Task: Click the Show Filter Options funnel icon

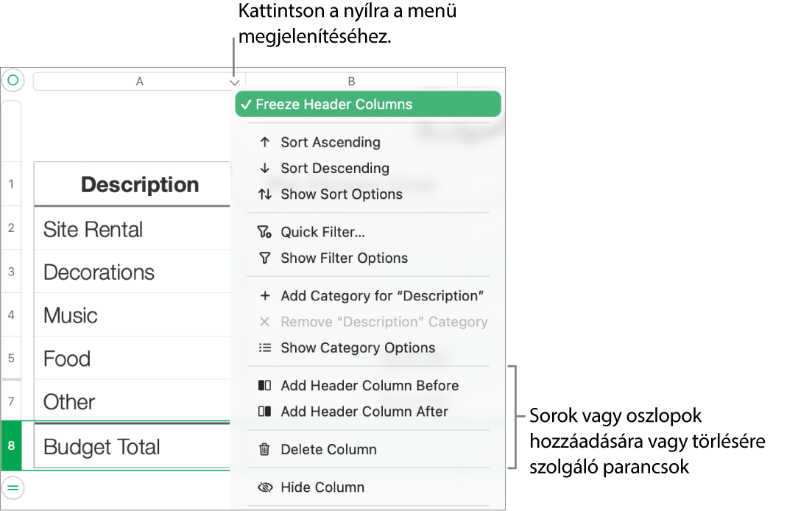Action: coord(265,258)
